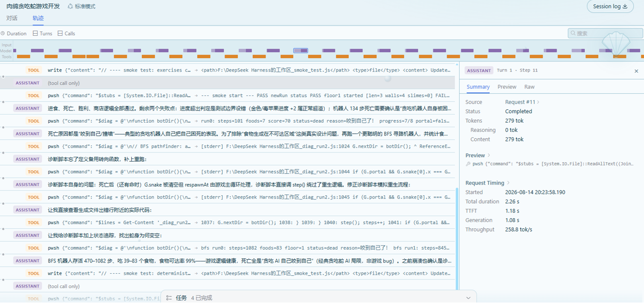Toggle the Turns view option
The width and height of the screenshot is (644, 303).
[x=43, y=34]
